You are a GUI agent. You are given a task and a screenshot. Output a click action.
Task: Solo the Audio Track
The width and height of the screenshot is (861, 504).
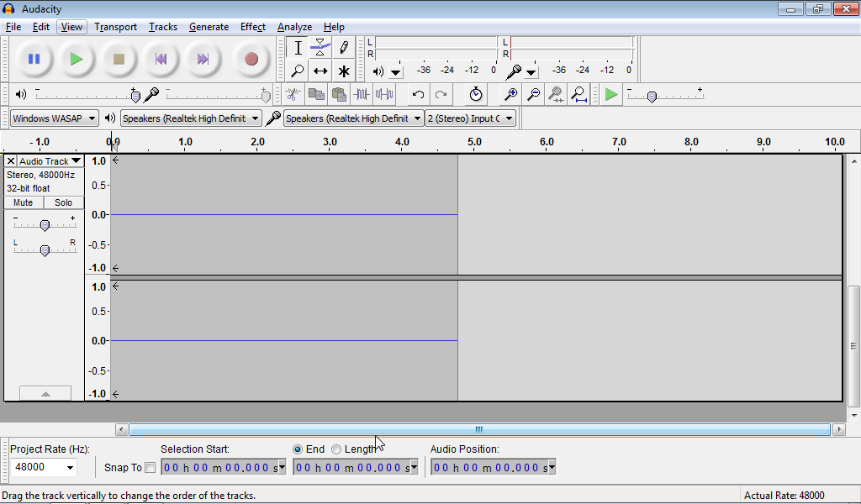[x=63, y=202]
